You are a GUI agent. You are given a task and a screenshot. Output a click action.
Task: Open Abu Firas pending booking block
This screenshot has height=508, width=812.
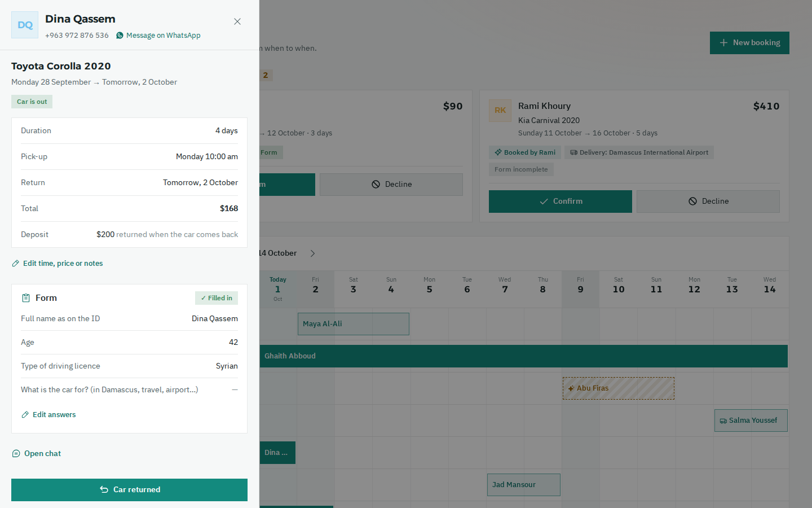[x=619, y=388]
